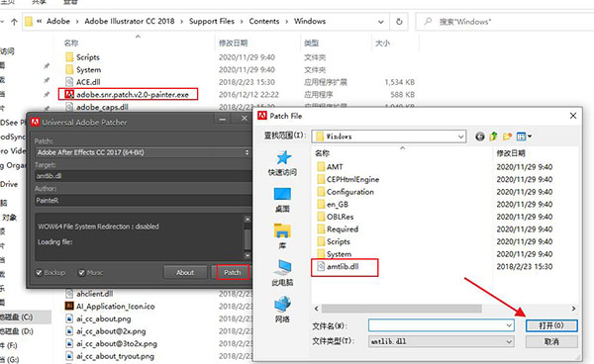
Task: Select amtlib.dll in the Patch File dialog
Action: tap(343, 266)
